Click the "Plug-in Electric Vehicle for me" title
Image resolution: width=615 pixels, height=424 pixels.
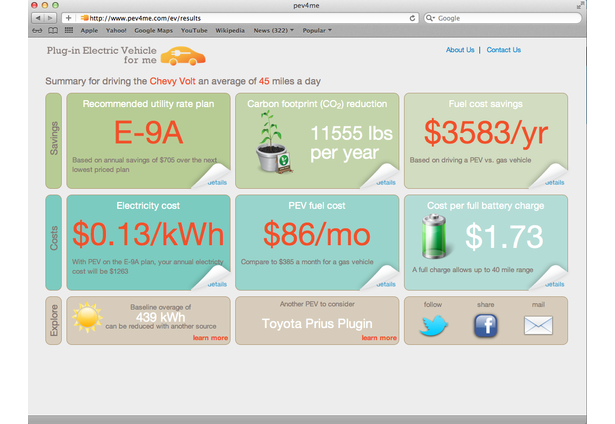pyautogui.click(x=102, y=55)
